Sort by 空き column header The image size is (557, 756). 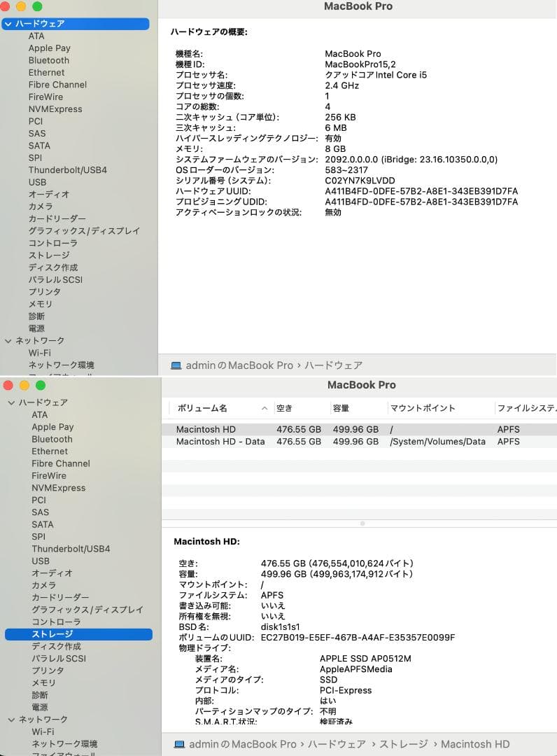point(284,408)
